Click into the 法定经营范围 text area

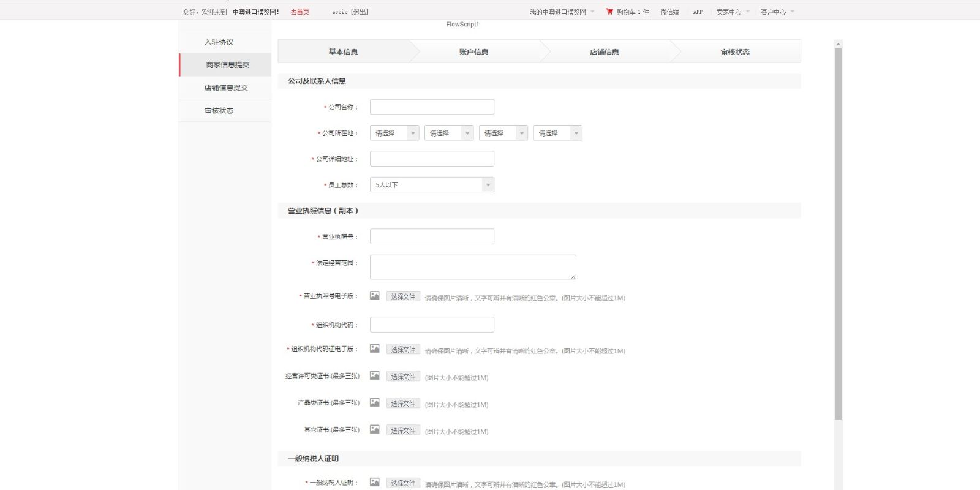[x=472, y=267]
